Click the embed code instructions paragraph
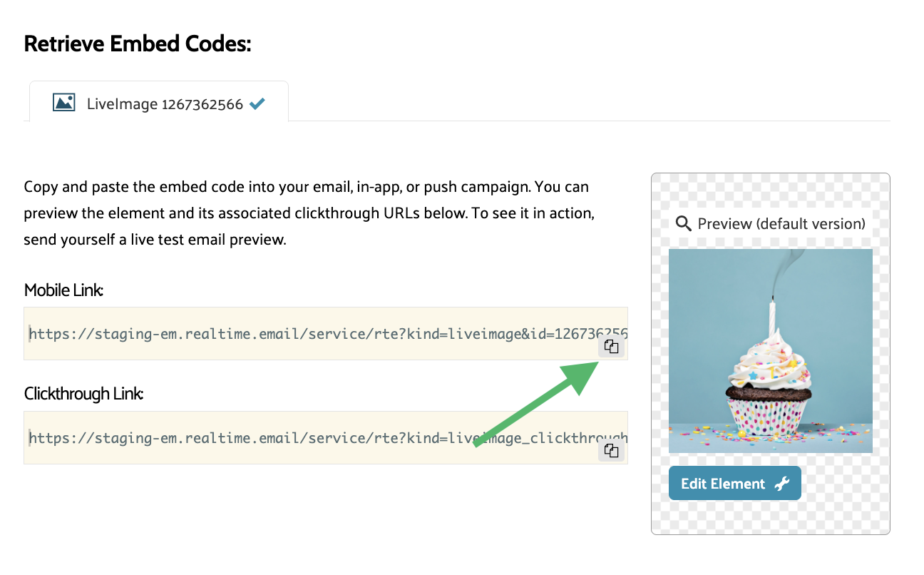This screenshot has height=575, width=924. pos(308,213)
